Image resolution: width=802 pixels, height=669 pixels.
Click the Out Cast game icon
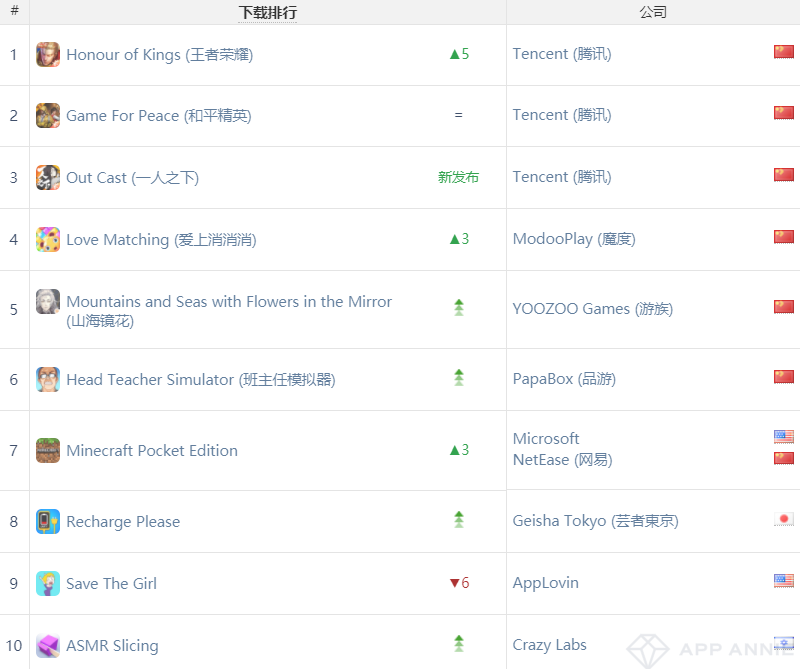pos(48,177)
